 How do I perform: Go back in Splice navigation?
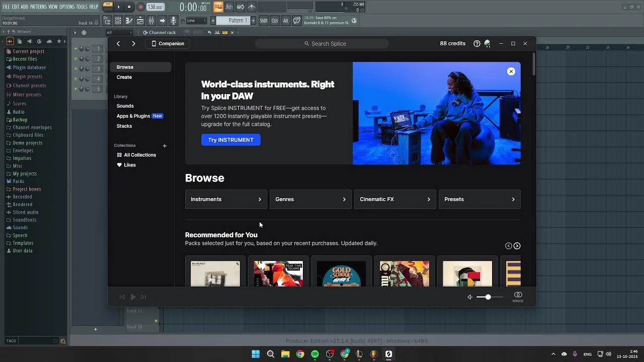(118, 44)
